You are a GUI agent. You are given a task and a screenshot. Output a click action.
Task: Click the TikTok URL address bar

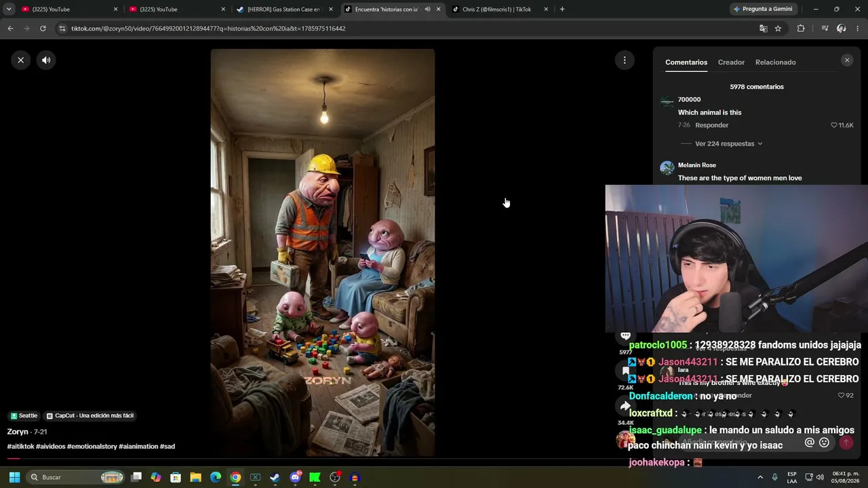(x=407, y=28)
